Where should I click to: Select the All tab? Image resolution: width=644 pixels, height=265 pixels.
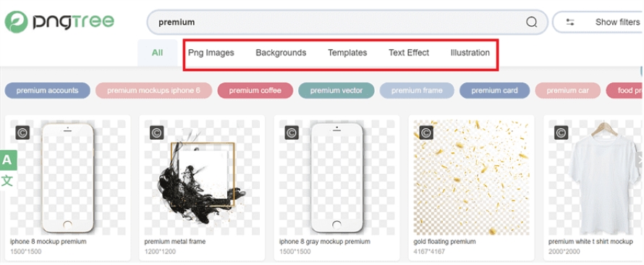click(157, 53)
